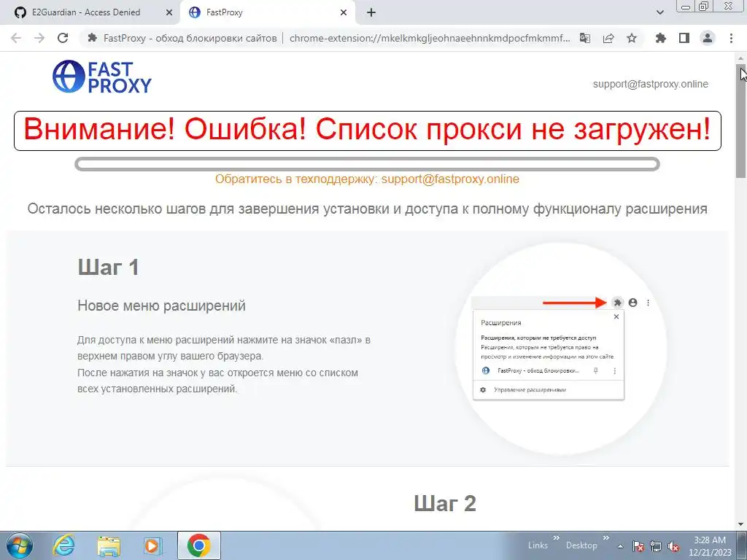Show hidden system tray icons
The image size is (747, 560).
(x=620, y=547)
